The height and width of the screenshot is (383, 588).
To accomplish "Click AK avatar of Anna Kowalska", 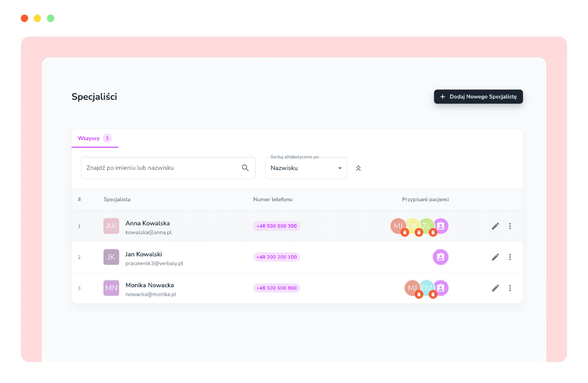I will (x=111, y=226).
